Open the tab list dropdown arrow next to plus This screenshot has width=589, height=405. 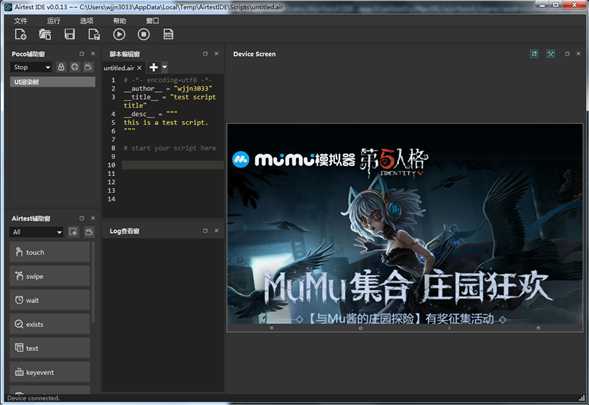(165, 67)
